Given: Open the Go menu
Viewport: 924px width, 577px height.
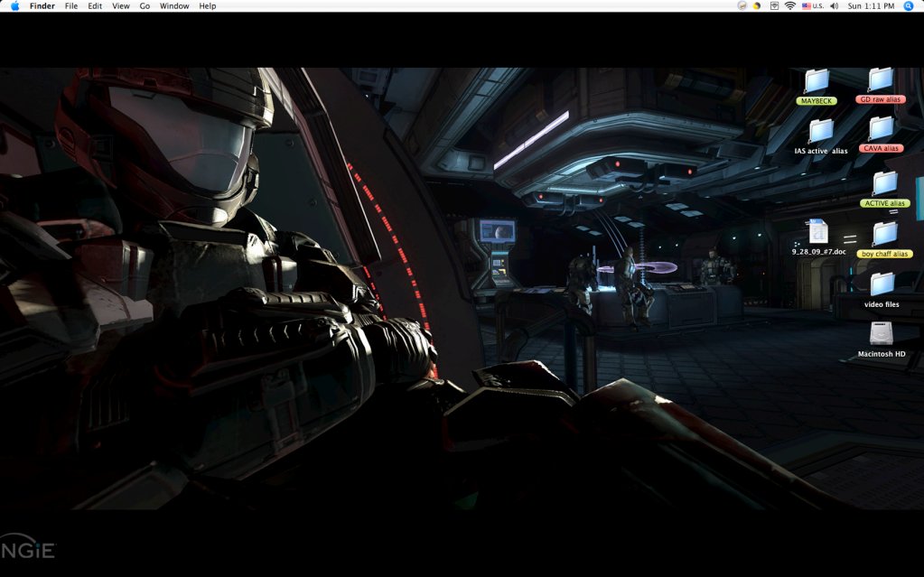Looking at the screenshot, I should pos(145,6).
